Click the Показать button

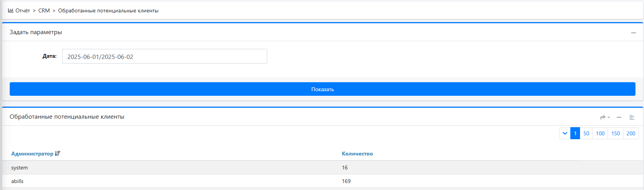tap(323, 89)
